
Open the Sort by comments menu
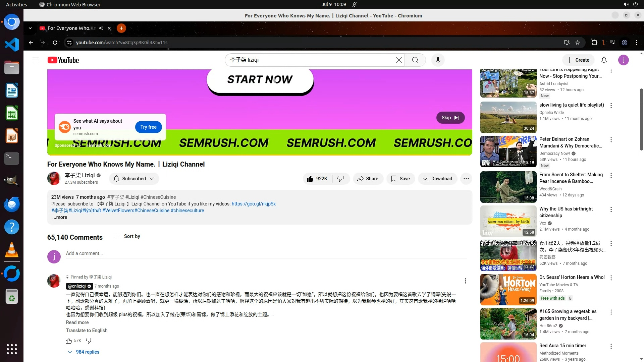pyautogui.click(x=127, y=236)
